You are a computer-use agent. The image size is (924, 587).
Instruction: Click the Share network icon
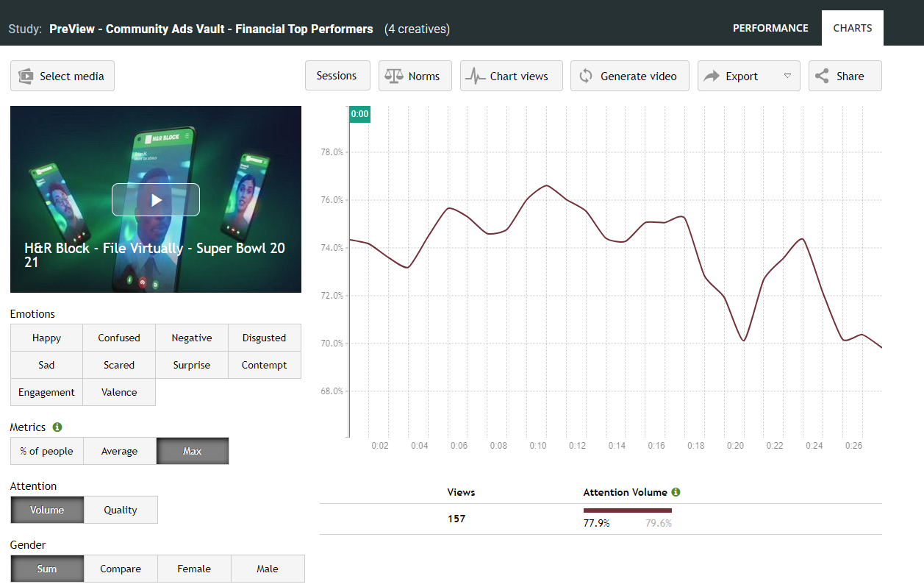click(x=823, y=76)
